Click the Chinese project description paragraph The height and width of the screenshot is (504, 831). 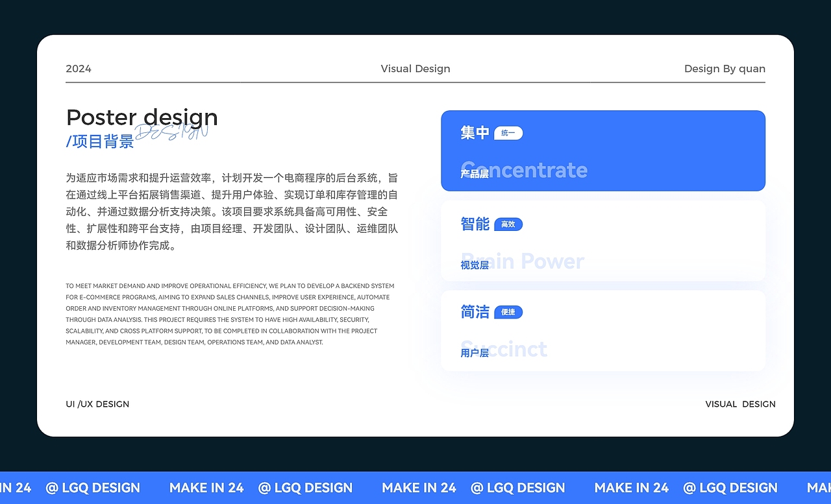pos(232,211)
